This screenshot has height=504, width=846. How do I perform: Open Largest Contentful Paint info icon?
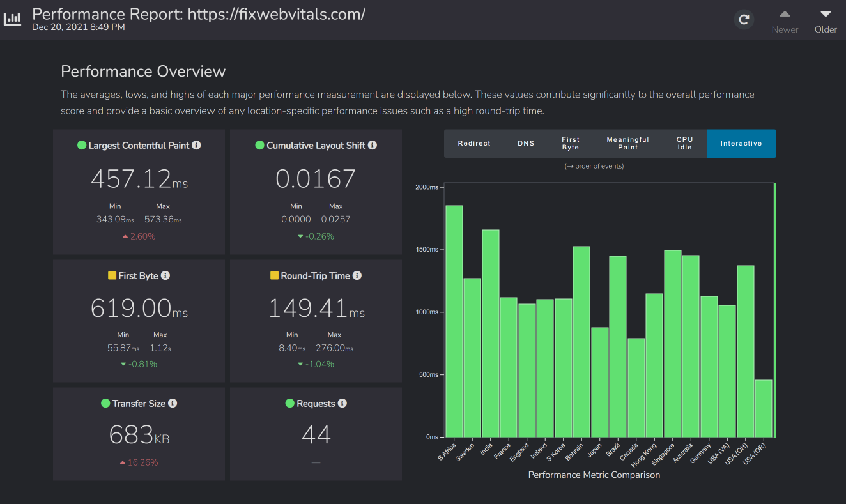tap(196, 145)
